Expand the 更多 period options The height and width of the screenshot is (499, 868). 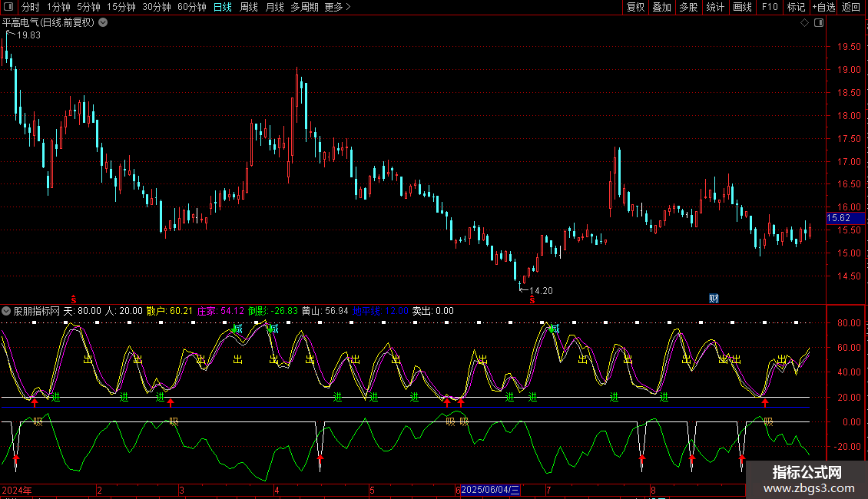coord(337,7)
